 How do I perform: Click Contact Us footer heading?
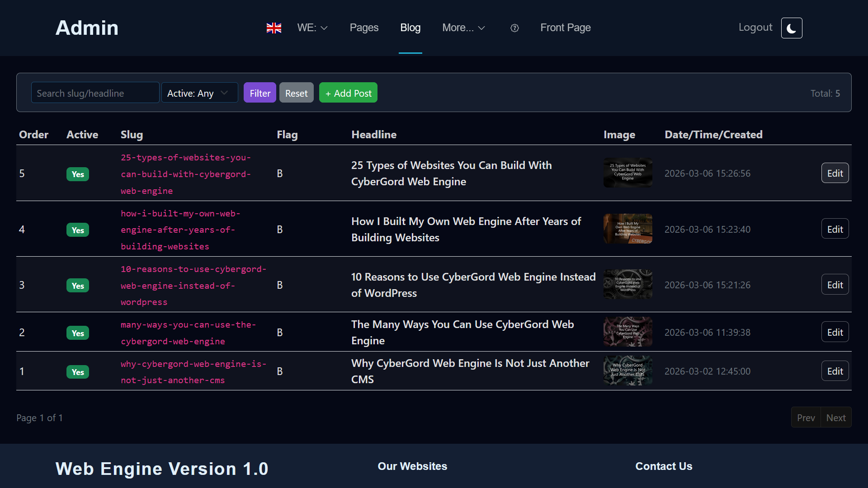click(x=664, y=466)
